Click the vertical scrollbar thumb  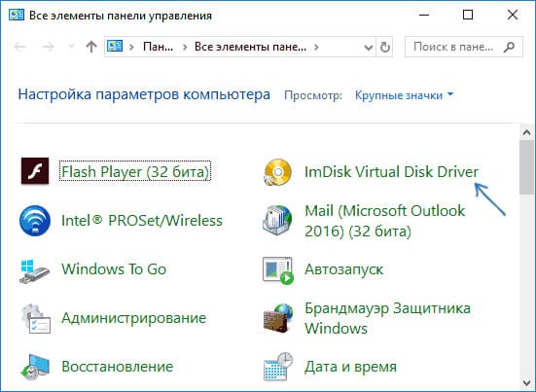click(x=526, y=167)
